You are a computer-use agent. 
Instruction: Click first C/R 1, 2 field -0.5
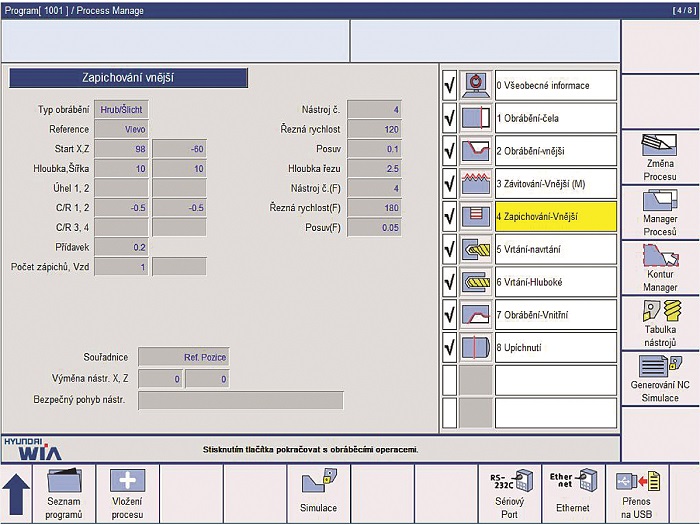[121, 208]
